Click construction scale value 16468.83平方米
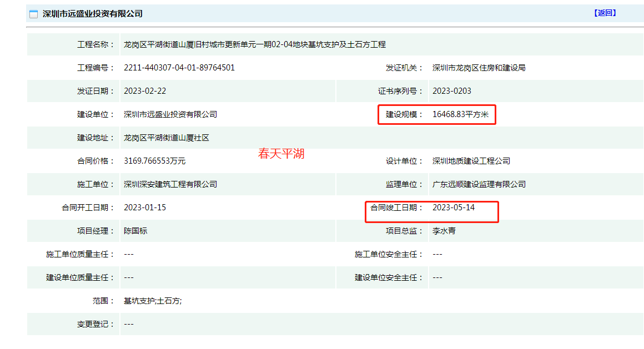644x349 pixels. click(460, 114)
